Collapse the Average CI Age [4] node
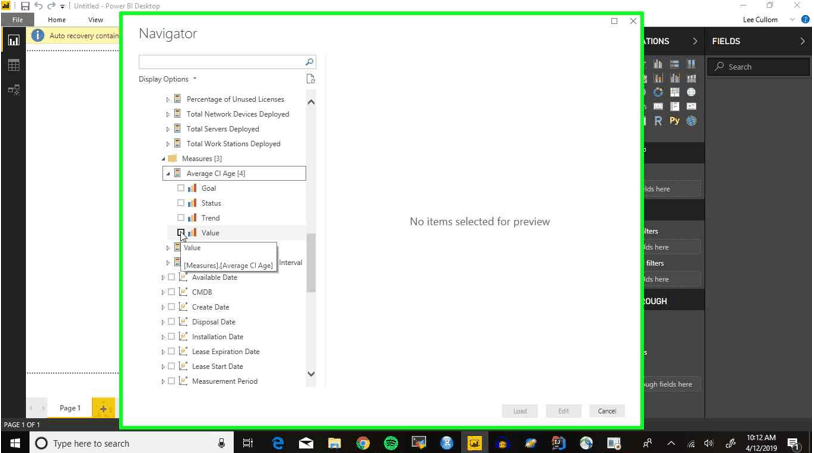 [x=168, y=173]
